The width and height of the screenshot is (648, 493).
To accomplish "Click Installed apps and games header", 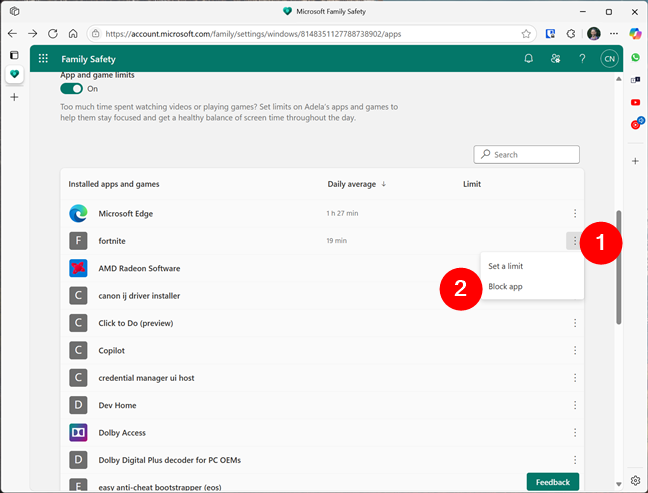I will tap(114, 184).
